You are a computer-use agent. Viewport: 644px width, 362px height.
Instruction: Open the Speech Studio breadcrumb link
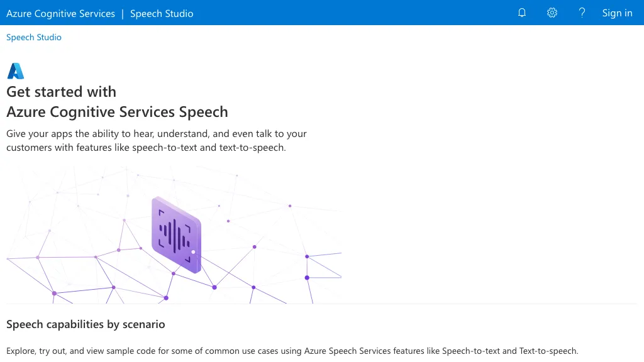tap(33, 37)
